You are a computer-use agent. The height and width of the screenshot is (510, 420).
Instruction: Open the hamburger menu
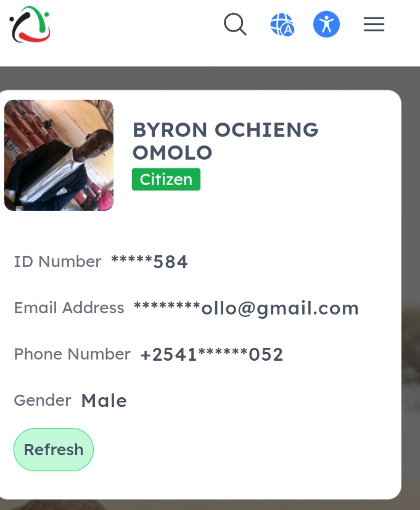click(x=374, y=25)
